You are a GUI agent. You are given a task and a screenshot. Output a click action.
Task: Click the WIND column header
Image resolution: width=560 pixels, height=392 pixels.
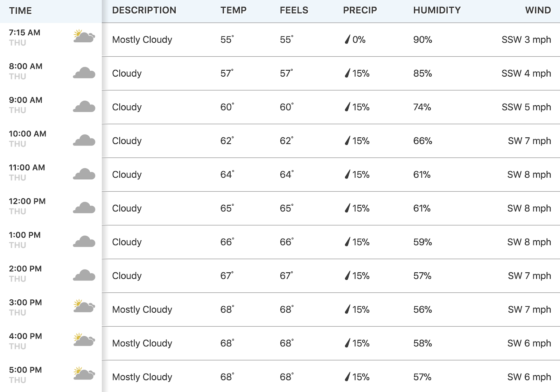(x=538, y=10)
